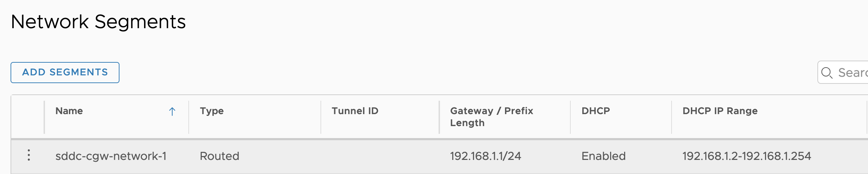Click the Gateway / Prefix Length header

(x=491, y=117)
